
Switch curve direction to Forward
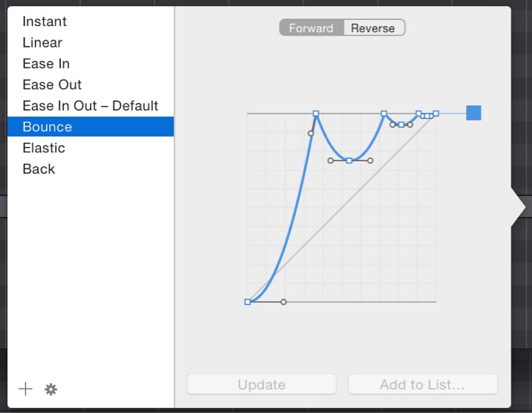point(311,28)
